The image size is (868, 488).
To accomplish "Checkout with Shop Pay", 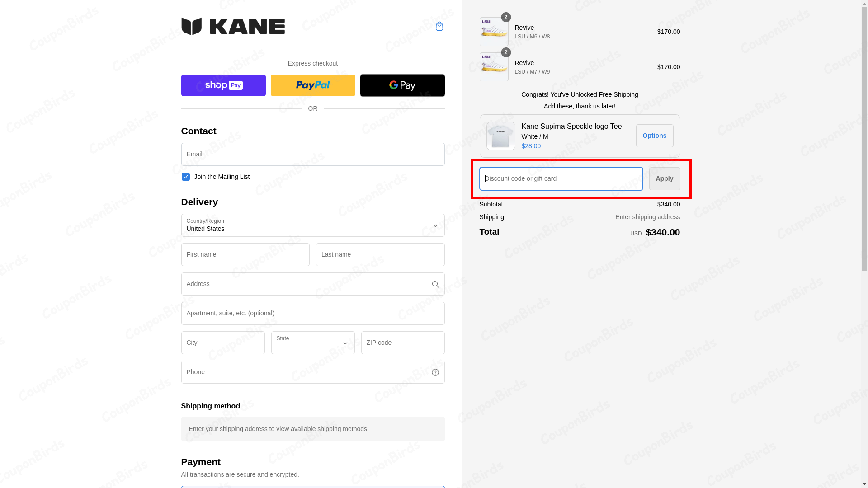I will pos(223,85).
